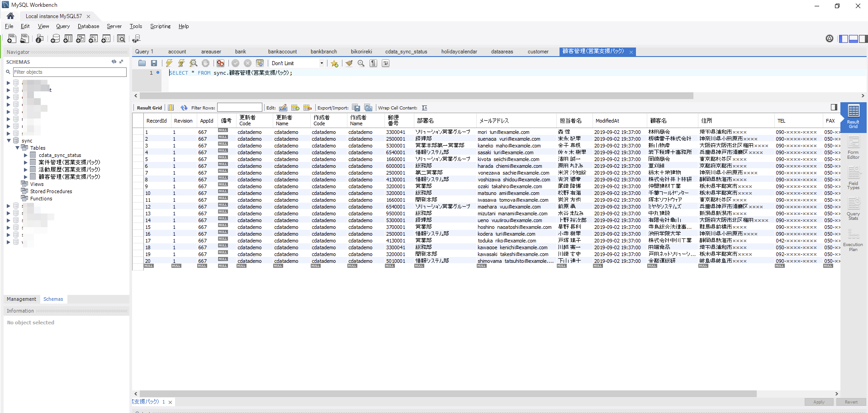The width and height of the screenshot is (868, 413).
Task: Toggle the left sidebar panel visibility
Action: coord(844,39)
